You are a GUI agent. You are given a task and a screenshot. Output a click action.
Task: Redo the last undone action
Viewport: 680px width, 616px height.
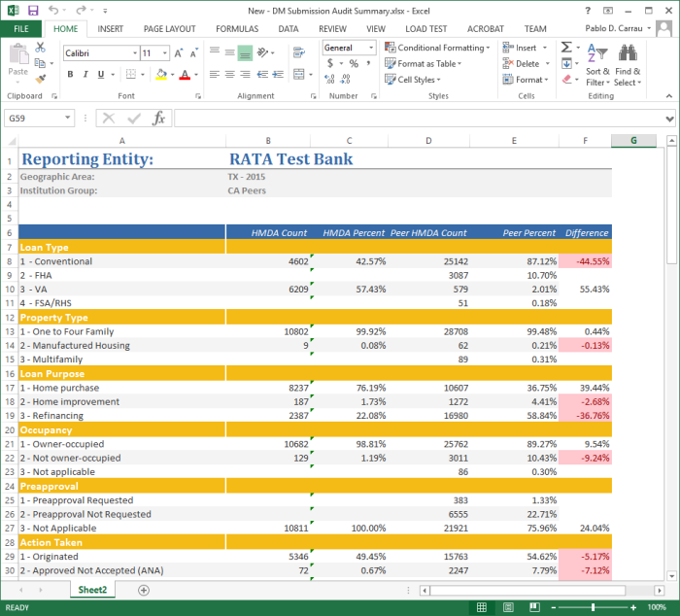[81, 10]
